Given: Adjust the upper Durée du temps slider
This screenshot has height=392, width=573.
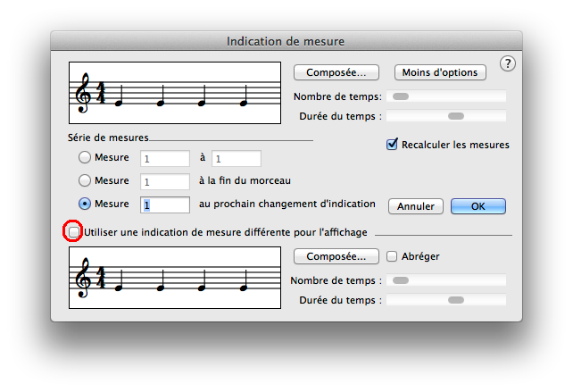Looking at the screenshot, I should tap(456, 116).
